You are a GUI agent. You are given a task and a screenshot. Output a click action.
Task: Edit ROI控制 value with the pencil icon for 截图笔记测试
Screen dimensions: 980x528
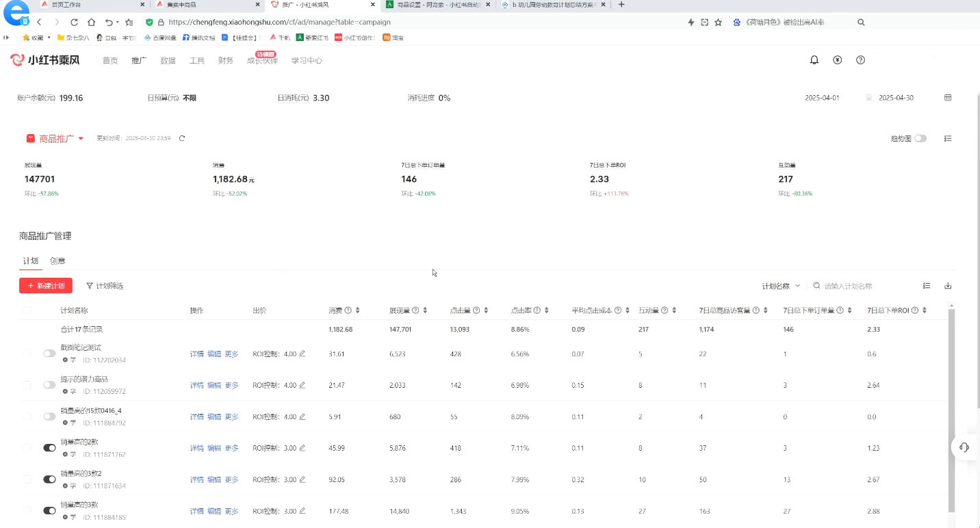(x=304, y=354)
